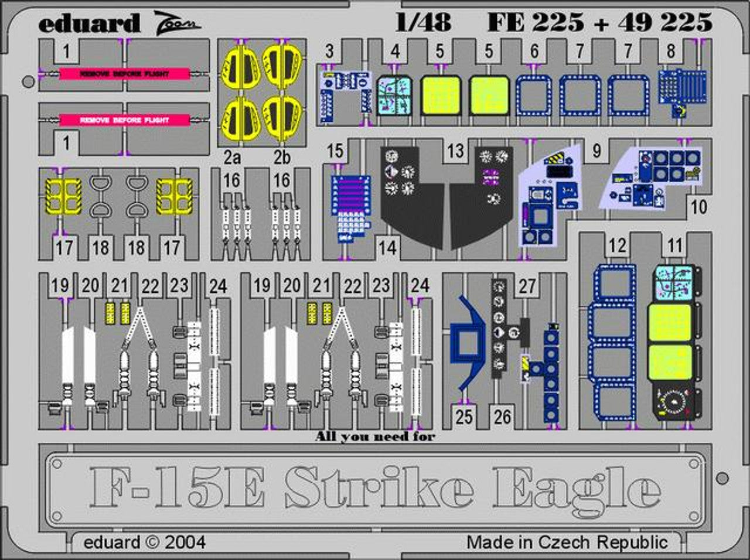This screenshot has height=560, width=750.
Task: Click the eduard © 2004 copyright text
Action: (144, 542)
